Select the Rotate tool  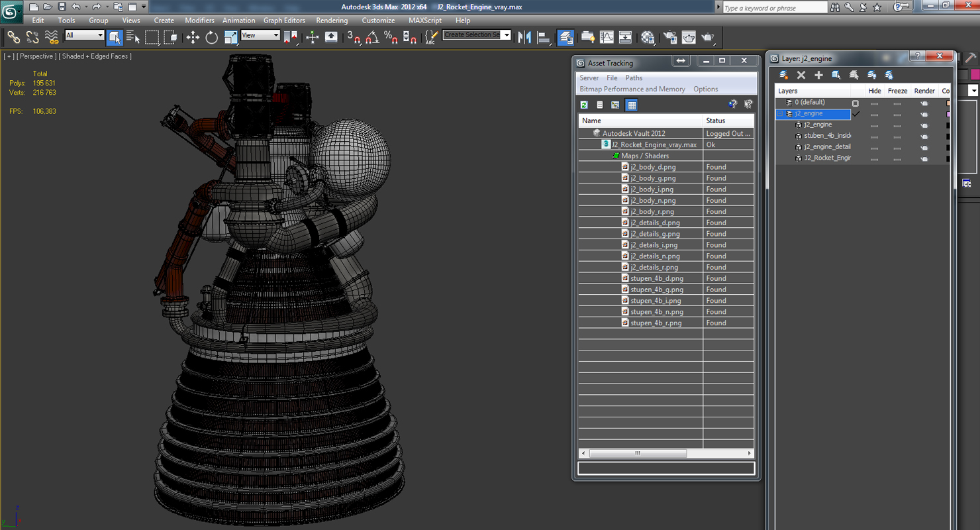point(212,38)
